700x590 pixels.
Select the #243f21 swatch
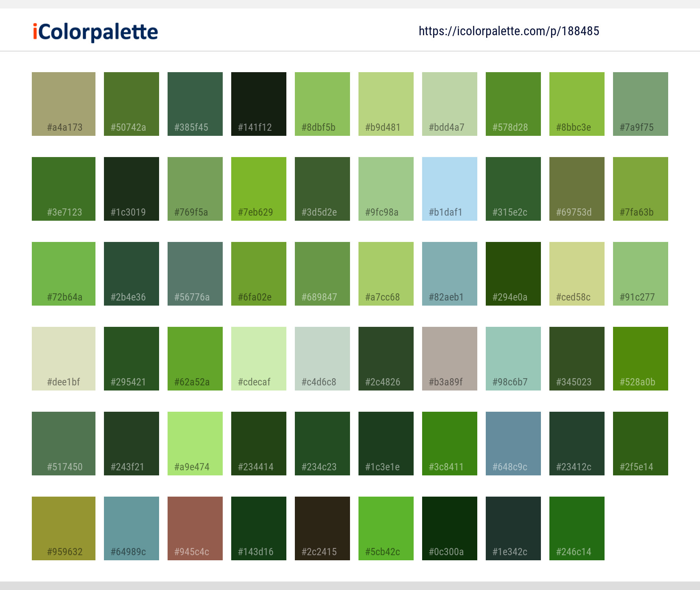pos(132,444)
